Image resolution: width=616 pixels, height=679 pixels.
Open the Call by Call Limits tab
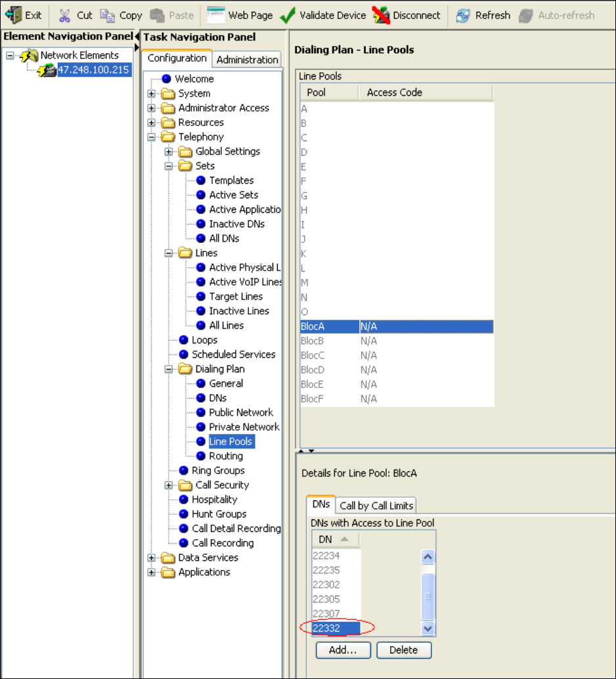tap(376, 506)
